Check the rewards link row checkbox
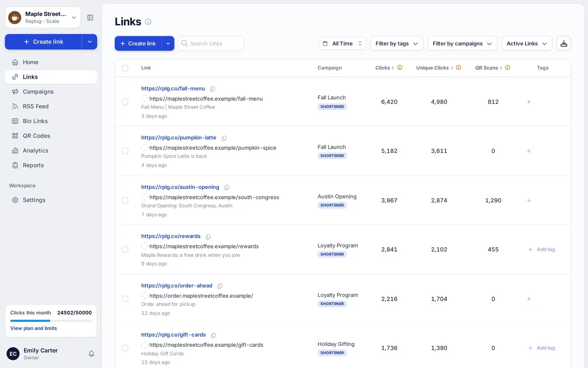 (x=125, y=250)
